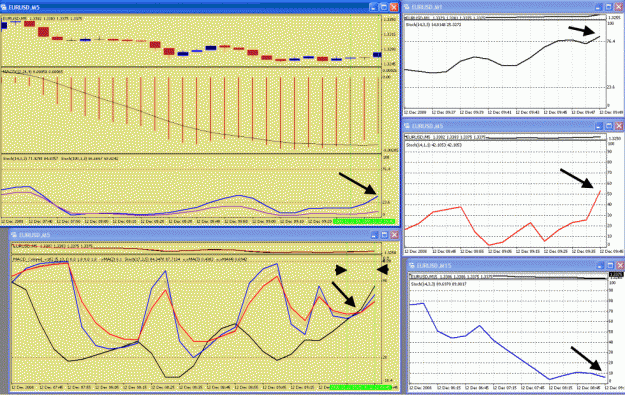Click the chart icon of the red-line EURUSD,M5 window
The image size is (625, 395).
click(x=406, y=126)
